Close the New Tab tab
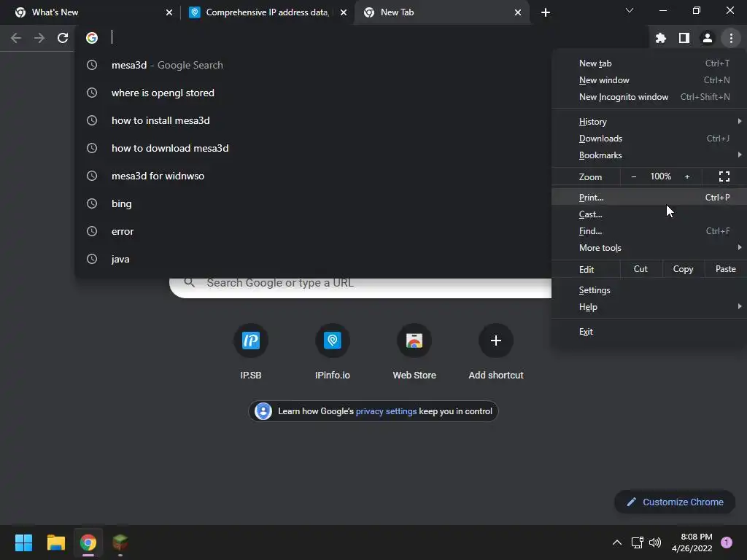 tap(518, 12)
